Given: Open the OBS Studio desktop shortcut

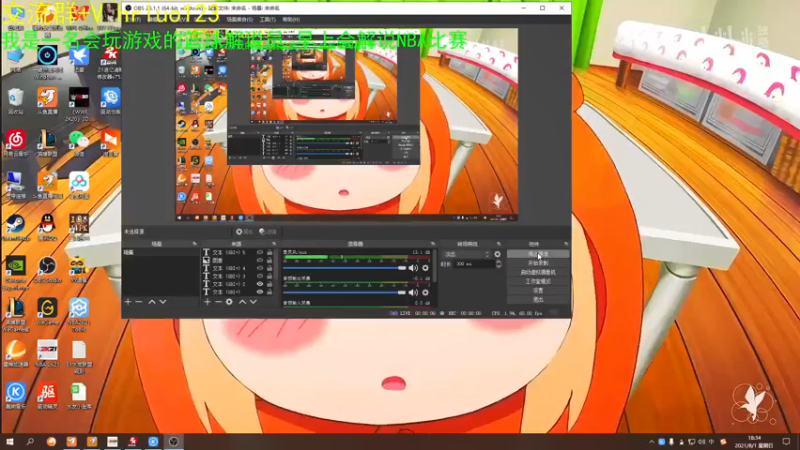Looking at the screenshot, I should (47, 270).
